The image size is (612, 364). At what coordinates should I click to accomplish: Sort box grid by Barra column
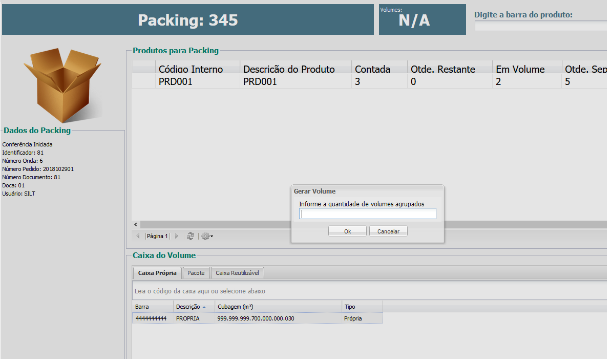click(153, 307)
